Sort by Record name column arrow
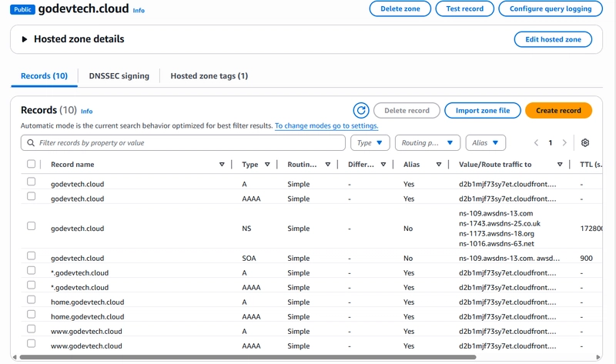The image size is (616, 364). [222, 165]
